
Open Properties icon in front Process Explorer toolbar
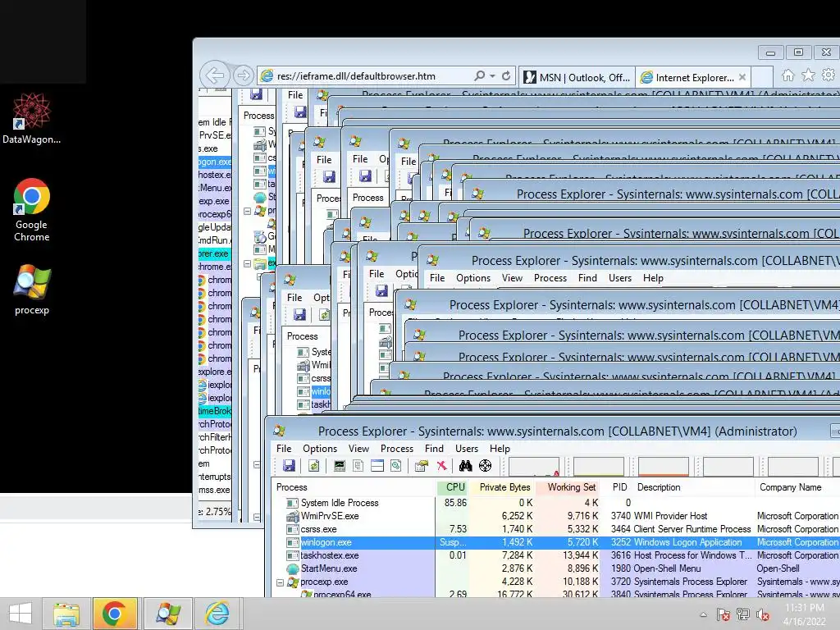[422, 466]
